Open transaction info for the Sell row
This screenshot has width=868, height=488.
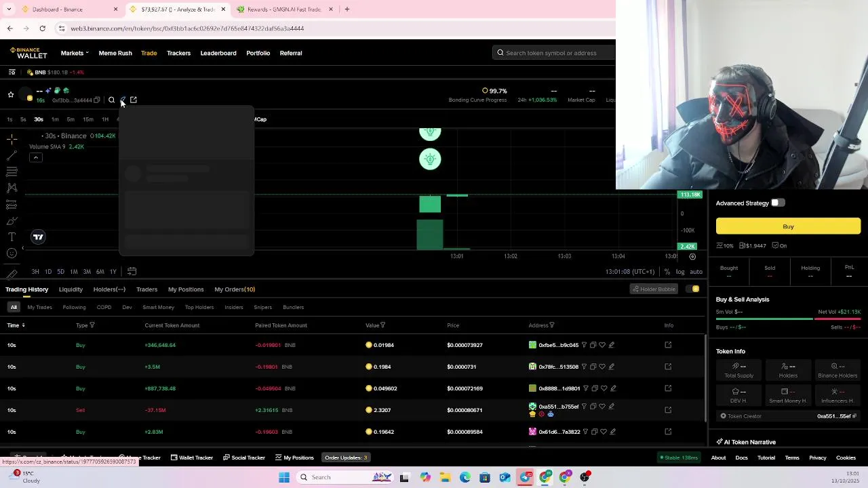668,410
